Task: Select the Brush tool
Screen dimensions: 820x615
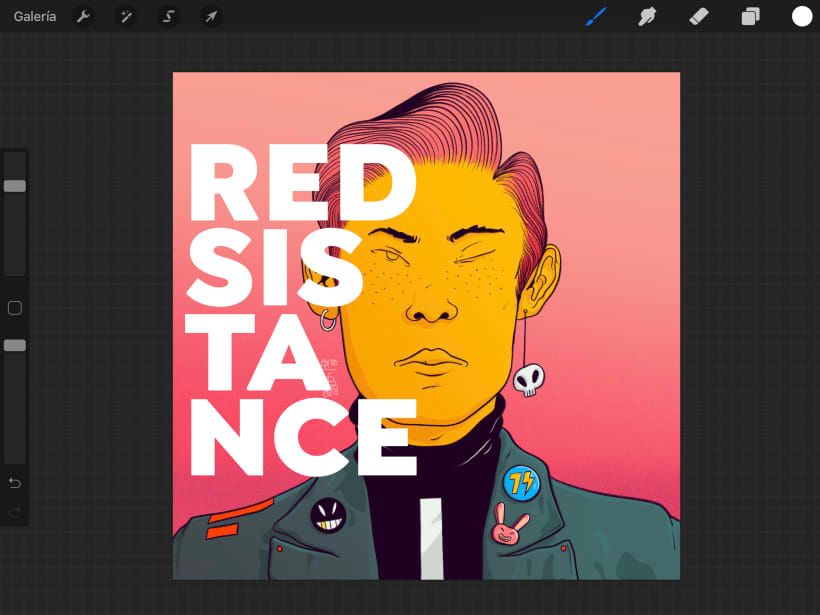Action: click(x=596, y=16)
